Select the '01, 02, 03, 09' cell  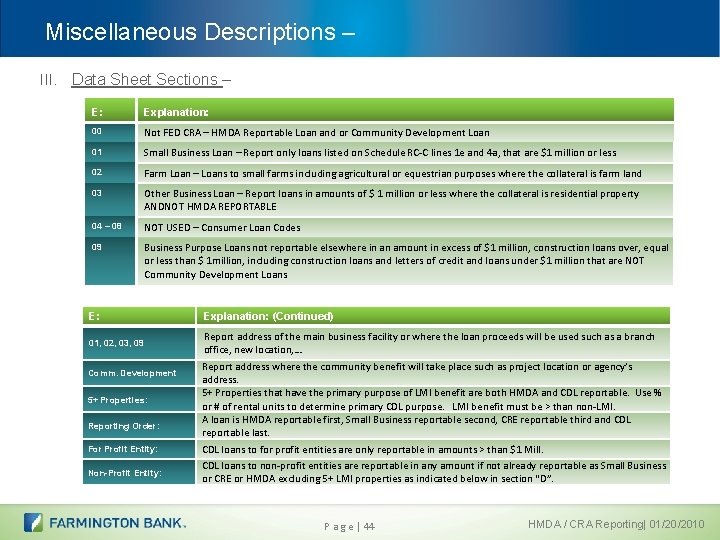pos(139,343)
